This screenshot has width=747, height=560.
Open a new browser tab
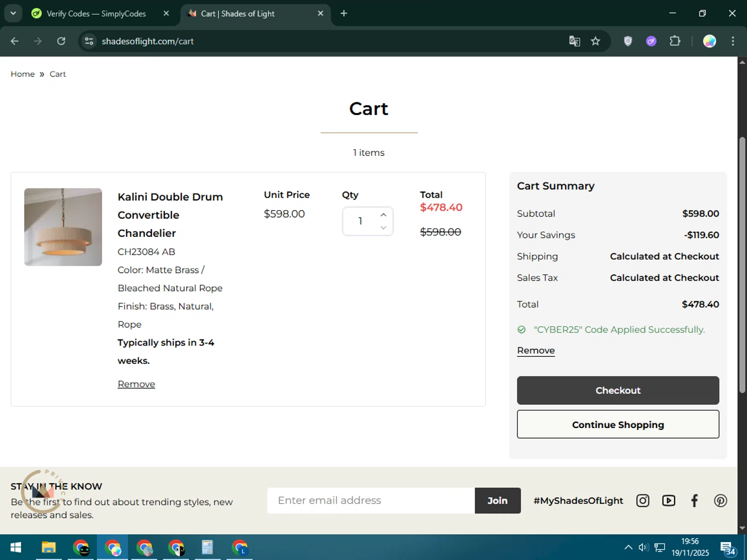pos(344,13)
